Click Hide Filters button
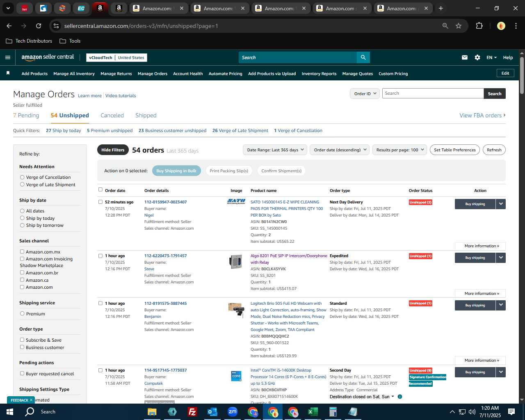 (x=113, y=150)
